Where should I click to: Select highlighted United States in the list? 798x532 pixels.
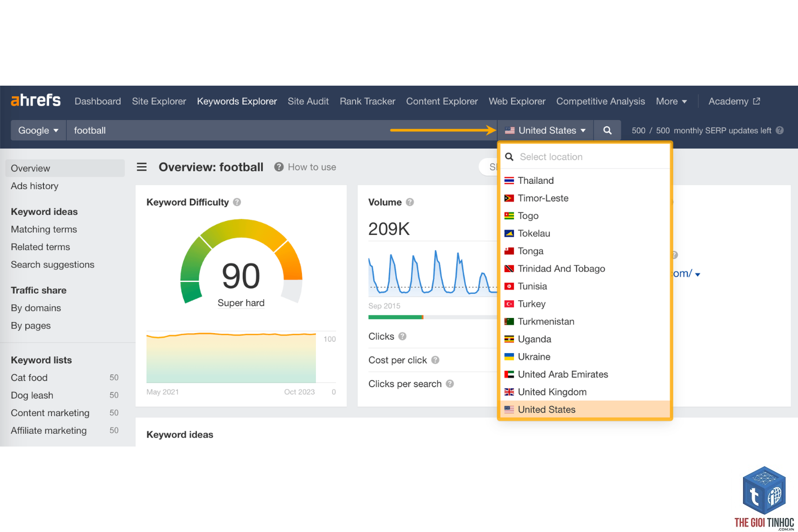pos(585,410)
